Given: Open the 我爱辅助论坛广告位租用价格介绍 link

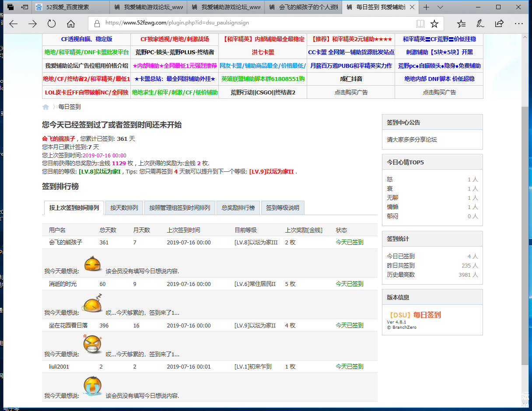Looking at the screenshot, I should tap(87, 66).
